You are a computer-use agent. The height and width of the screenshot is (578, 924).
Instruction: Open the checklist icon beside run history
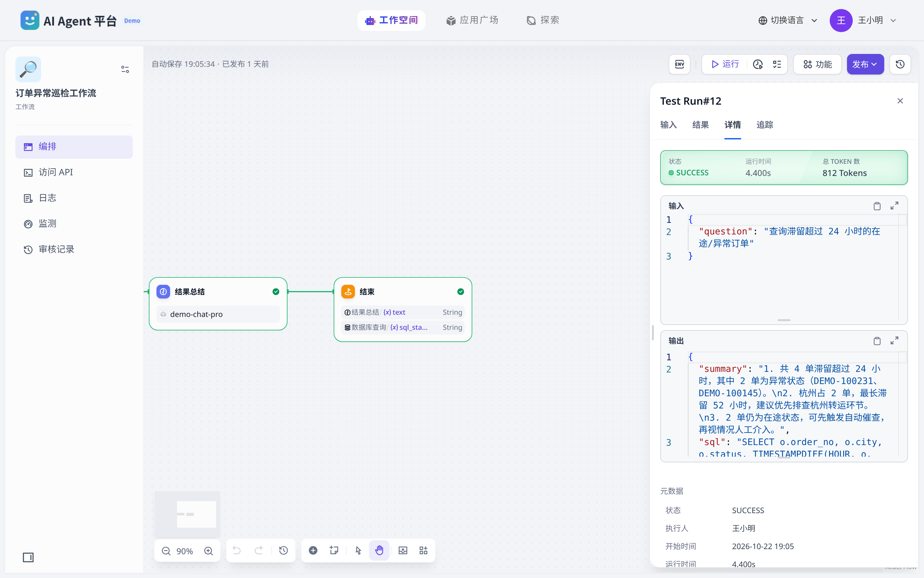(x=777, y=64)
